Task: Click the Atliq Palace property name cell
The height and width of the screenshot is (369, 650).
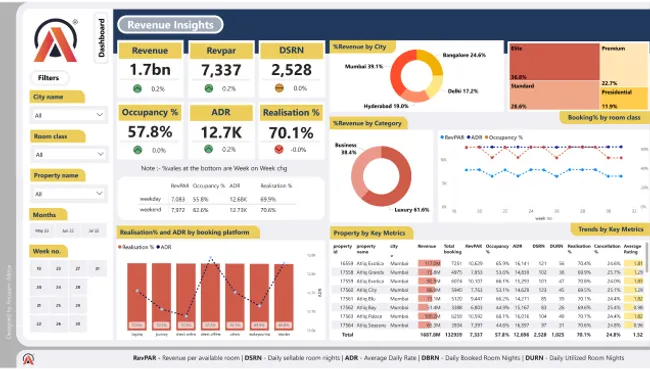Action: pyautogui.click(x=369, y=316)
